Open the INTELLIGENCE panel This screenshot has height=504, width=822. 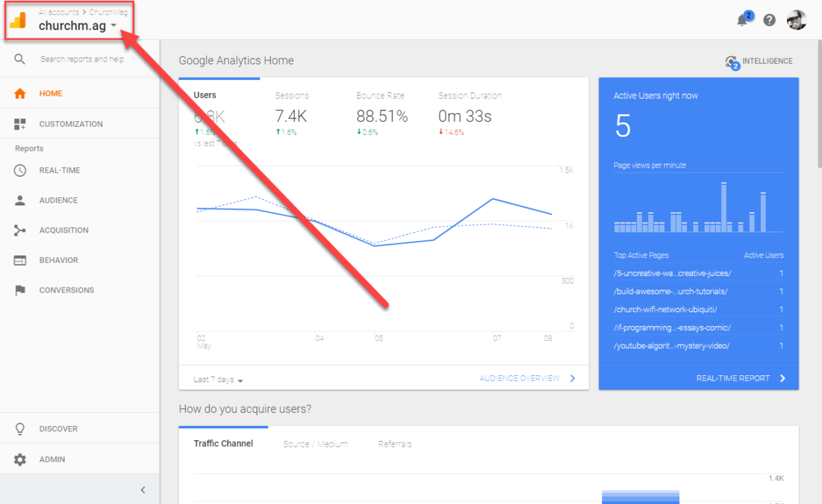(x=767, y=61)
